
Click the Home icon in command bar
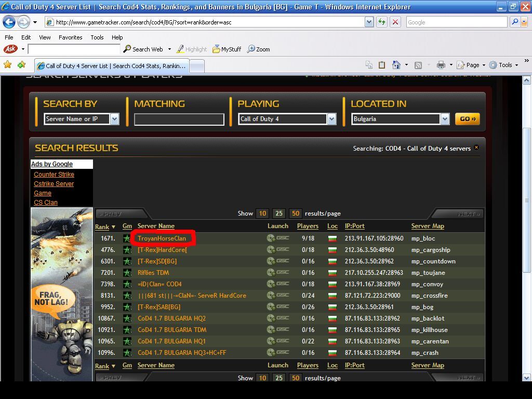(396, 65)
